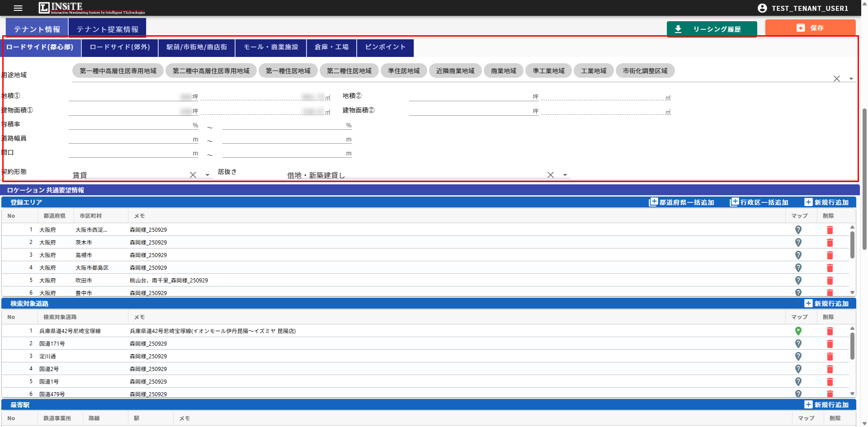Click the 道路幅員 minimum input field
The height and width of the screenshot is (427, 868).
click(130, 139)
